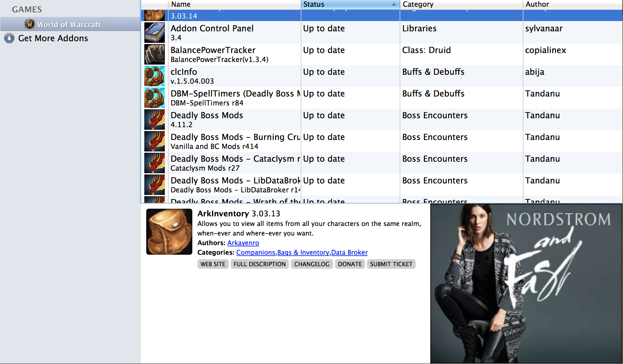Click the highlighted ArkInventory row bag icon
Image resolution: width=623 pixels, height=364 pixels.
(155, 15)
